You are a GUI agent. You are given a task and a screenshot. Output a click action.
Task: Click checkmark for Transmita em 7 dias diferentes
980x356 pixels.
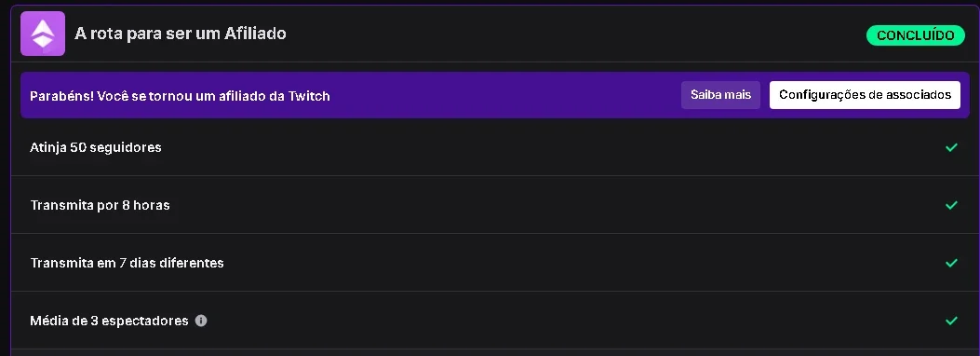951,263
